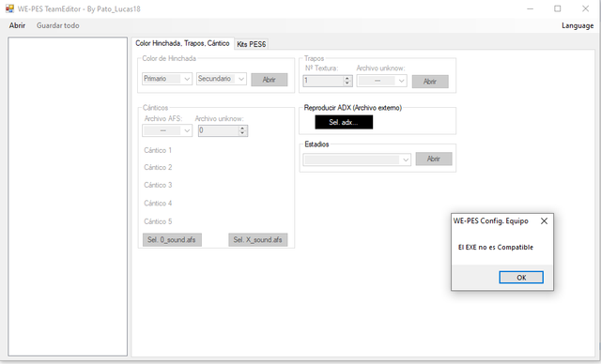Minimize the WE-PES TeamEditor window
601x364 pixels.
(530, 8)
